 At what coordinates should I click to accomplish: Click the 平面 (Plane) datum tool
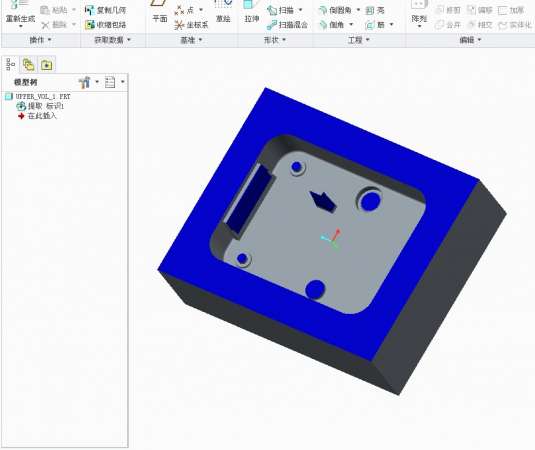160,12
